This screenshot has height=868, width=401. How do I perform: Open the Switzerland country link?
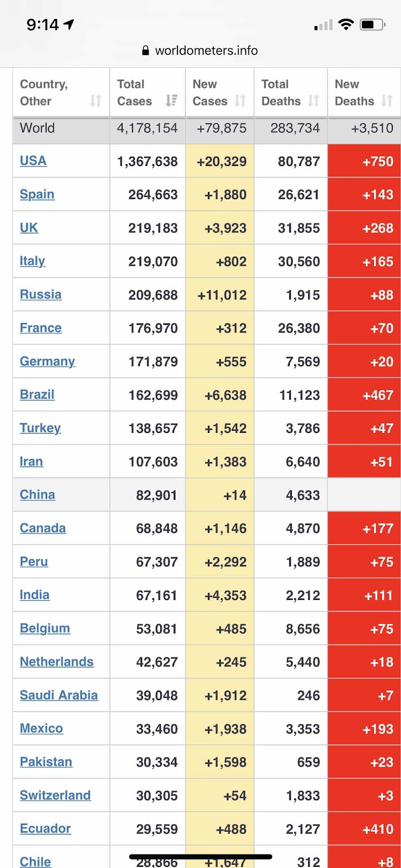point(55,795)
